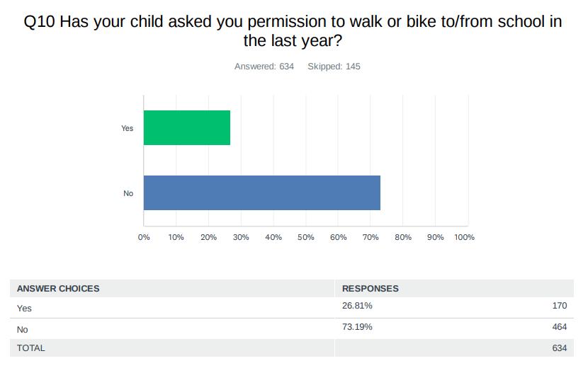The width and height of the screenshot is (588, 368).
Task: Click the green Yes bar
Action: pos(187,128)
